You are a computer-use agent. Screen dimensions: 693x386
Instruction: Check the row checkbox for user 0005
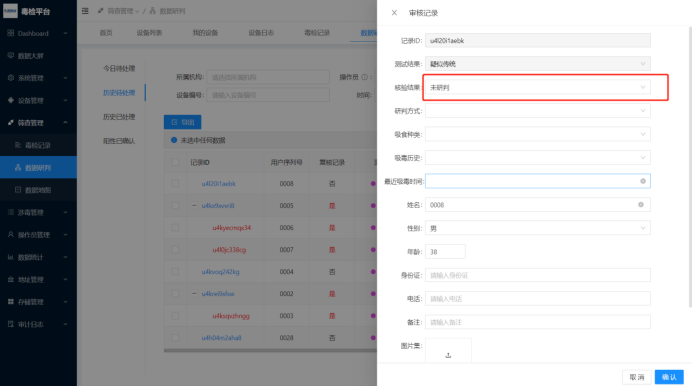(175, 206)
